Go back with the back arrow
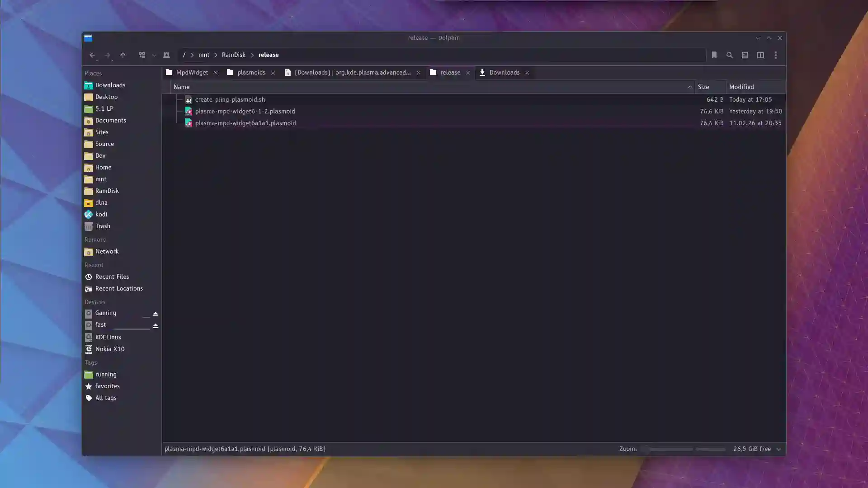This screenshot has height=488, width=868. tap(92, 55)
